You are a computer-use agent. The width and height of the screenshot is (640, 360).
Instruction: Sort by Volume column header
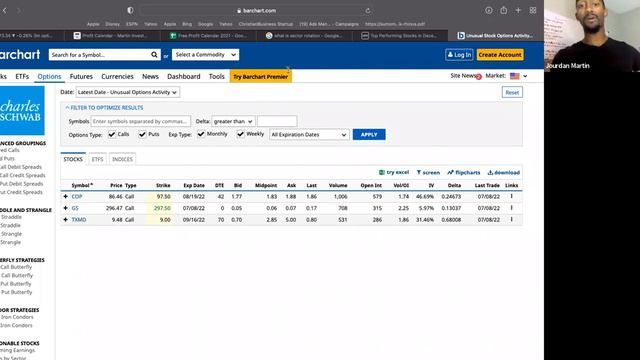click(x=338, y=185)
